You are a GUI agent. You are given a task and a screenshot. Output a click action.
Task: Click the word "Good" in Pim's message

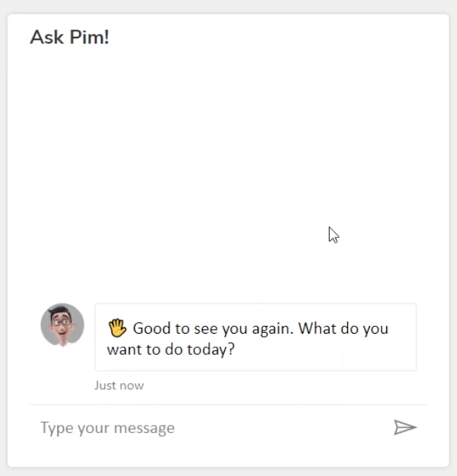coord(151,329)
